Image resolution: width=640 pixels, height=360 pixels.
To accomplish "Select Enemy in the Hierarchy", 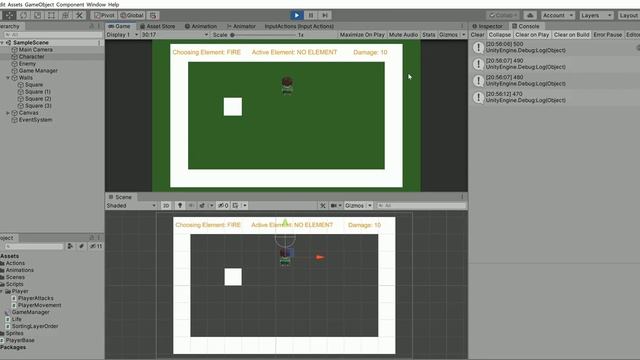I will coord(27,64).
